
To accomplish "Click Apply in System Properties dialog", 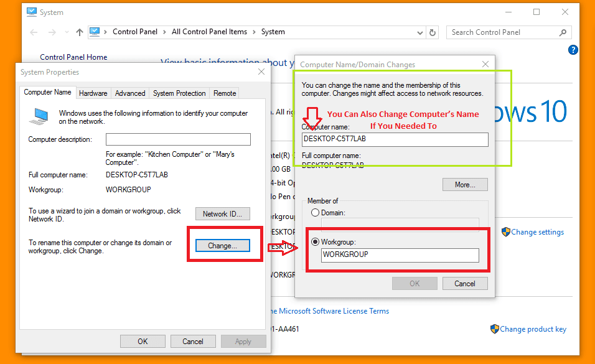I will 243,341.
